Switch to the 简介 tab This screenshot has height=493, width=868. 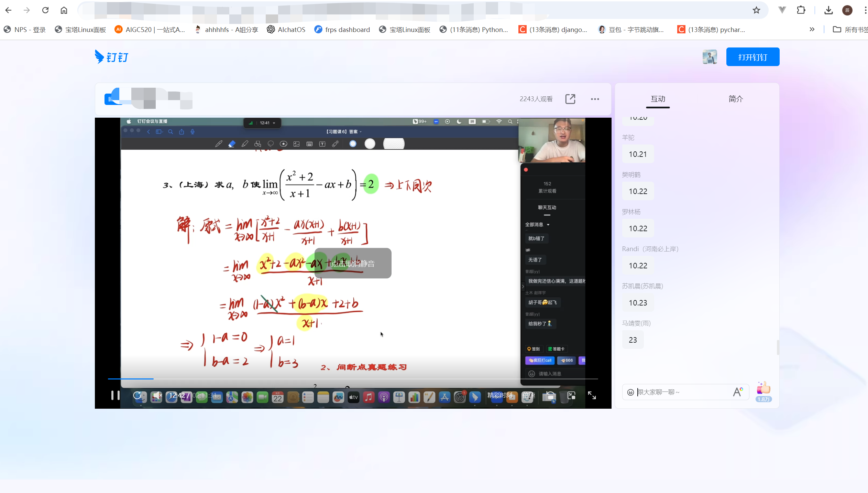tap(736, 99)
